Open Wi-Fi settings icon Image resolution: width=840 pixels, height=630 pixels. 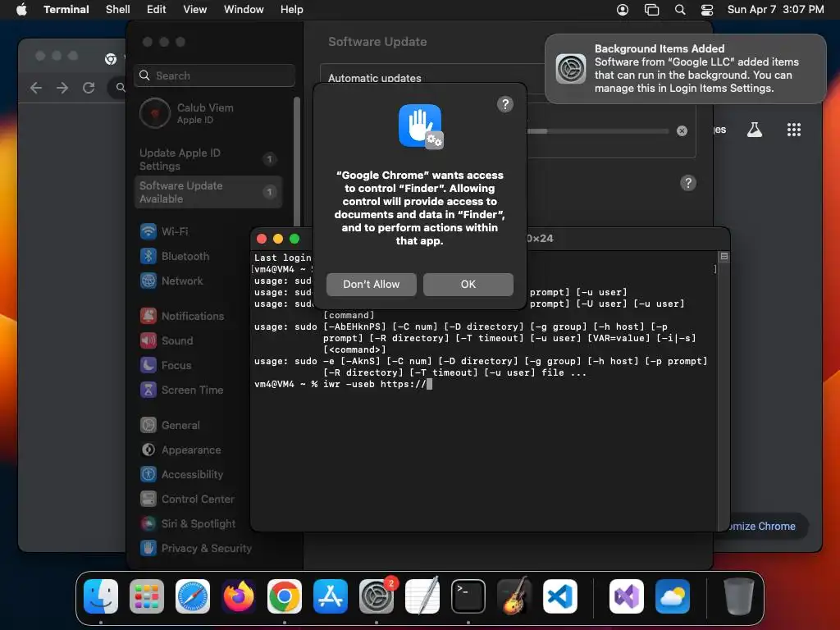click(148, 231)
